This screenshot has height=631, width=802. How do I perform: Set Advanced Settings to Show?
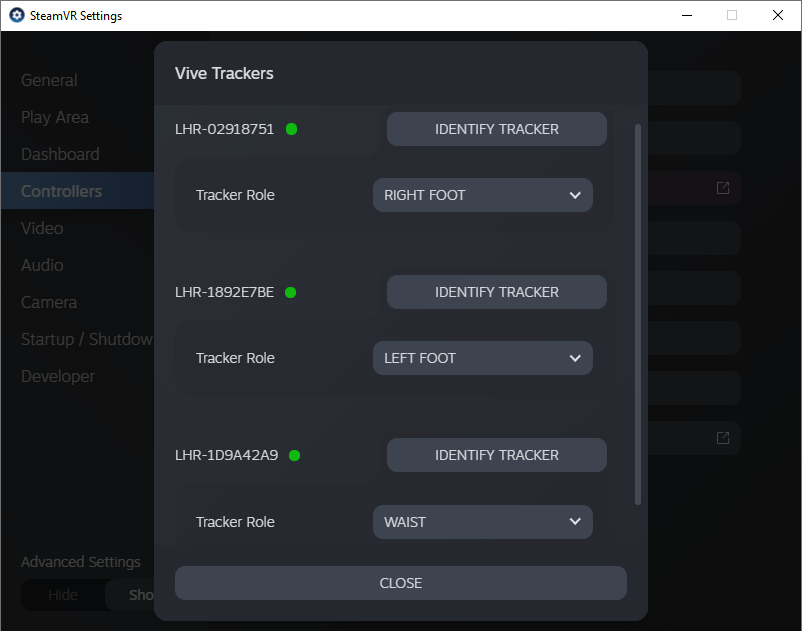pyautogui.click(x=135, y=595)
